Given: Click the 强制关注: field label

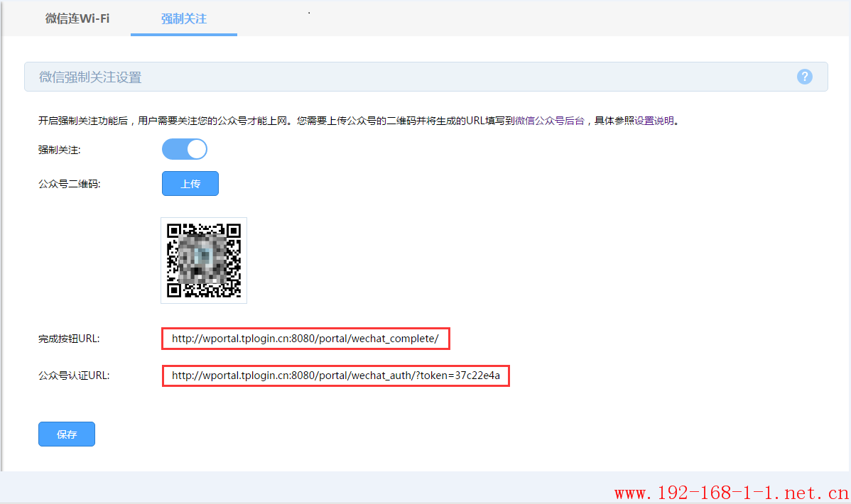Looking at the screenshot, I should pyautogui.click(x=59, y=150).
